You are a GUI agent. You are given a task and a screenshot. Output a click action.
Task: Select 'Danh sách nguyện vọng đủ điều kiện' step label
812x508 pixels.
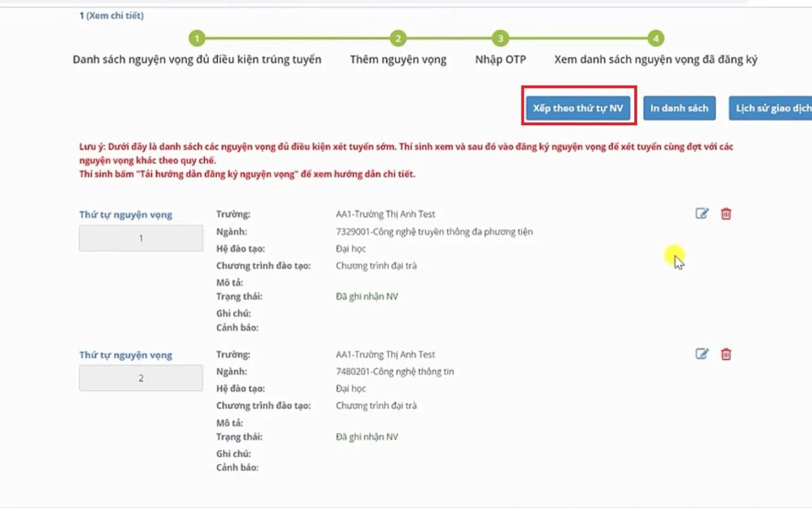click(x=197, y=60)
